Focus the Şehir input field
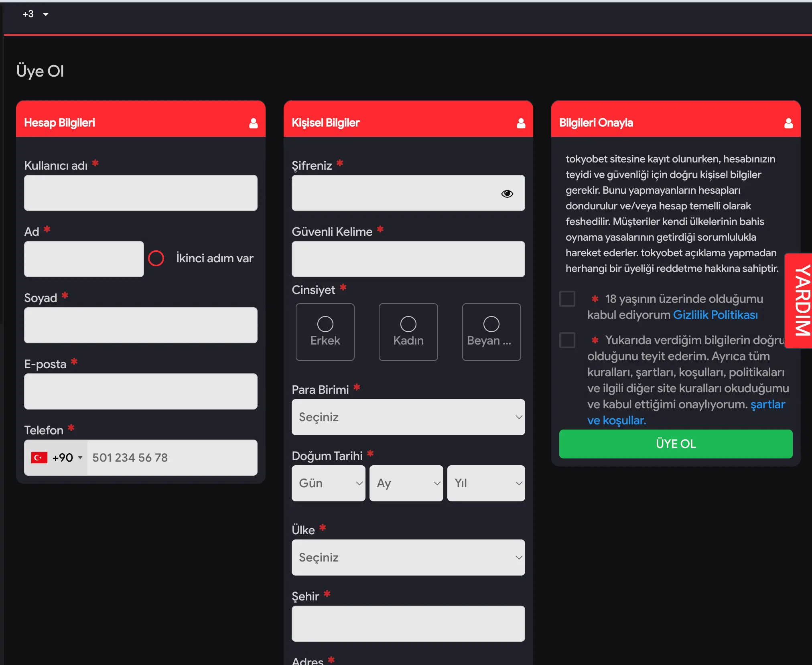 (408, 624)
